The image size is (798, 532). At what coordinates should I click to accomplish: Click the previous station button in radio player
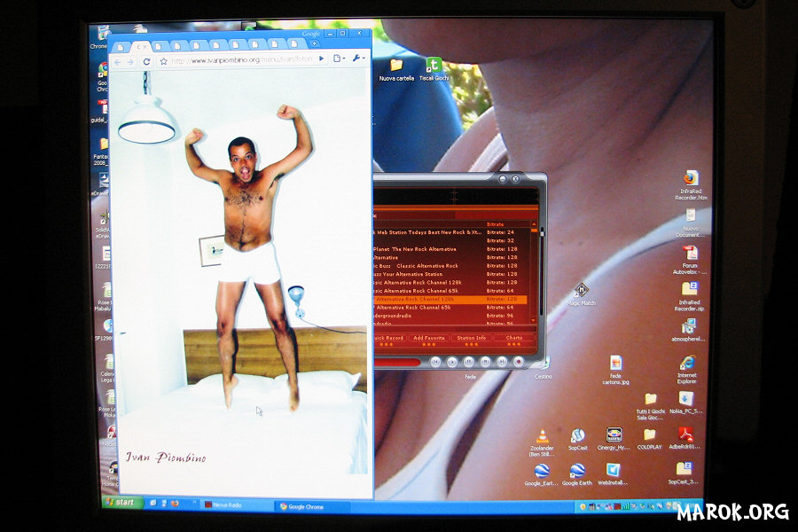pos(435,362)
